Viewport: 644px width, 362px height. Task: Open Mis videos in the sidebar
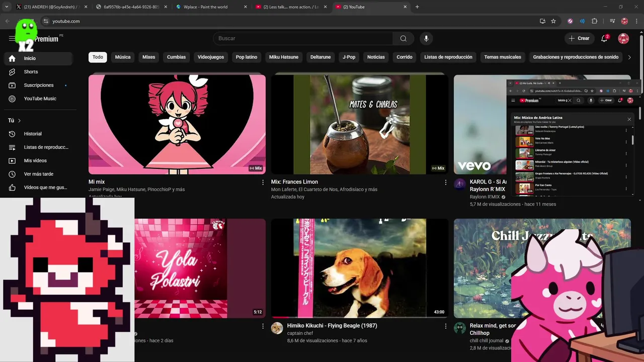(38, 161)
